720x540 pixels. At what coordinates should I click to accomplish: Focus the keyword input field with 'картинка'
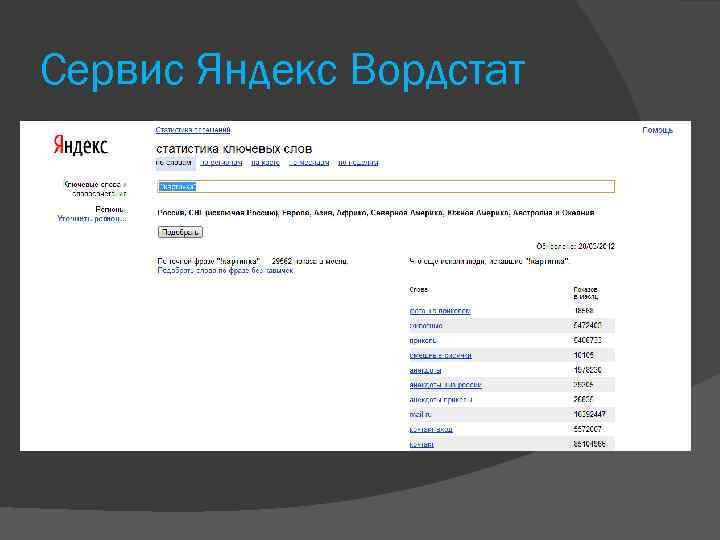[x=386, y=186]
